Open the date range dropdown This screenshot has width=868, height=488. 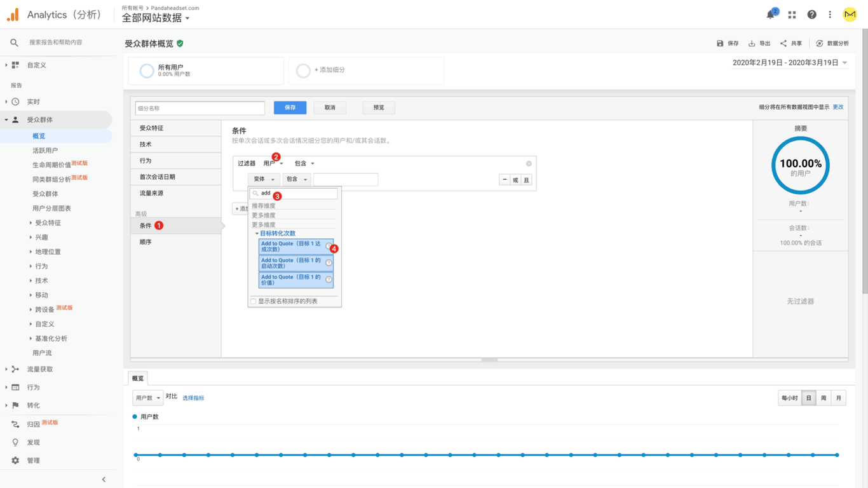(x=844, y=63)
